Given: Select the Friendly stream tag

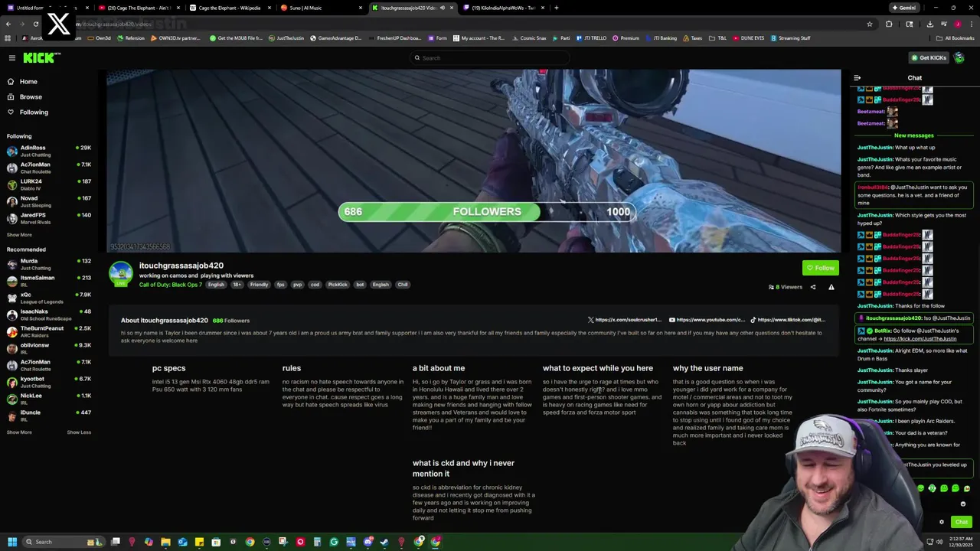Looking at the screenshot, I should (259, 285).
